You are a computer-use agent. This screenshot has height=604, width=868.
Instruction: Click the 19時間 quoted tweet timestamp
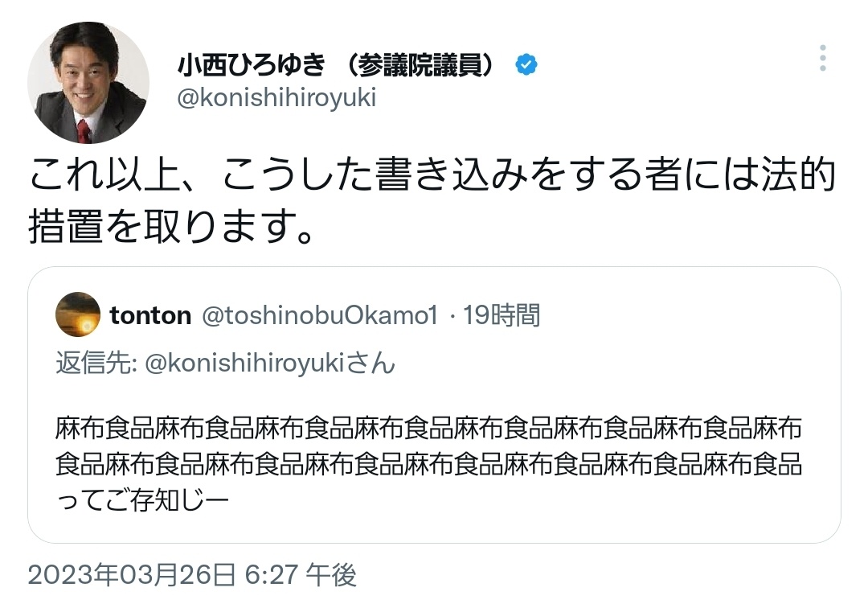pyautogui.click(x=502, y=315)
